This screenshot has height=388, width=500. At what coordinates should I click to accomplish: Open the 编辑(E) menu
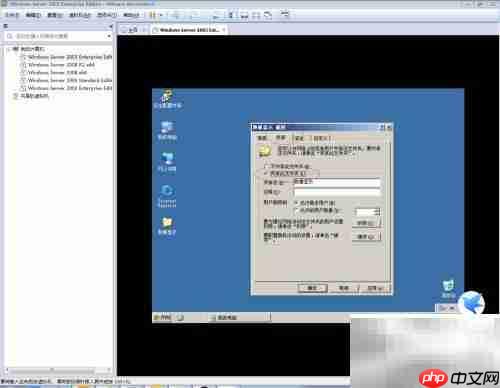[x=33, y=15]
